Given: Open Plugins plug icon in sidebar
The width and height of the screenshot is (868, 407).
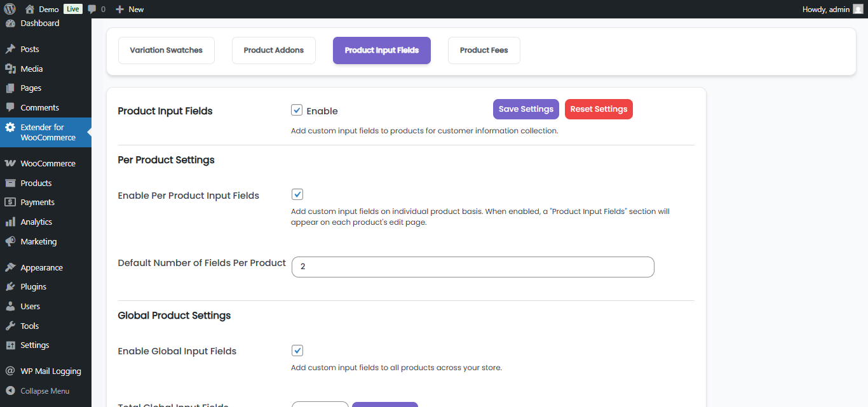Looking at the screenshot, I should (10, 286).
